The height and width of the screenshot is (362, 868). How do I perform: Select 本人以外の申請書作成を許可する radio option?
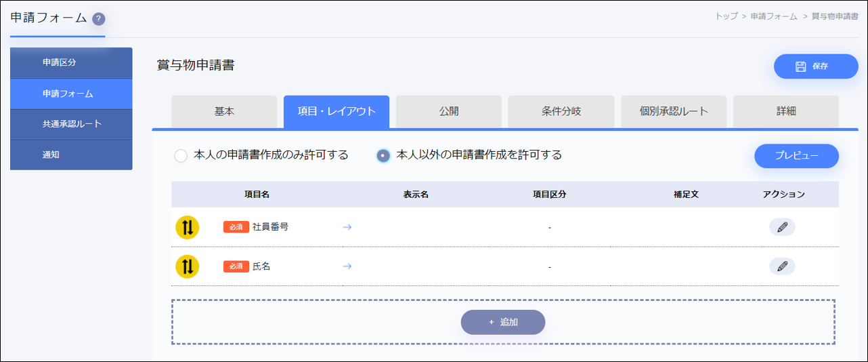click(383, 156)
